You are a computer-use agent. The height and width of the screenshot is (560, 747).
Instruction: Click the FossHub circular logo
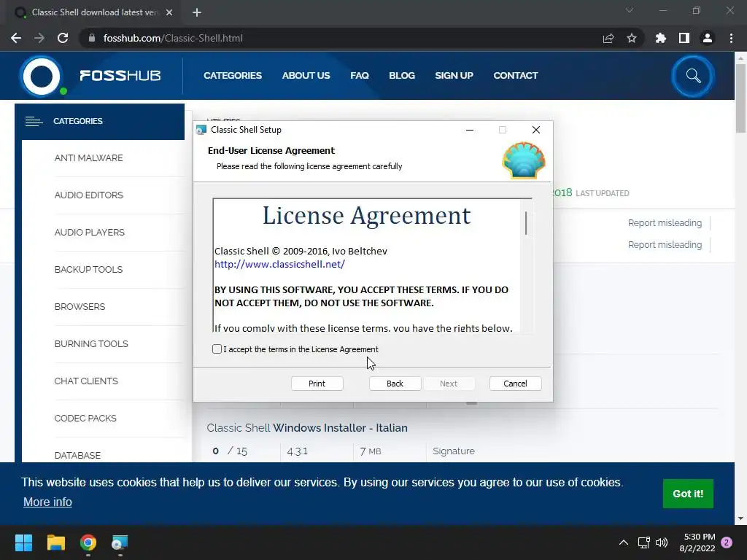click(42, 76)
